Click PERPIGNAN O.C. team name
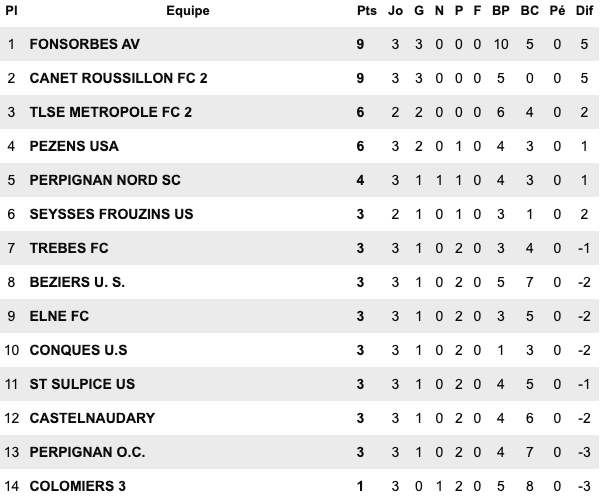The width and height of the screenshot is (604, 500). click(x=88, y=452)
